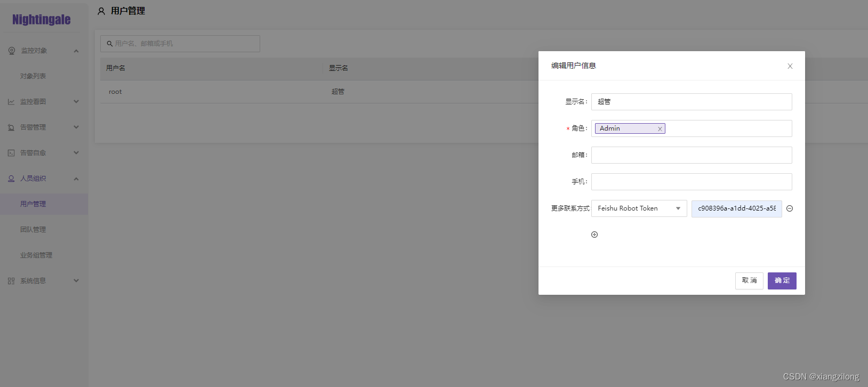Click the 确定 confirm button
The image size is (868, 387).
coord(782,281)
